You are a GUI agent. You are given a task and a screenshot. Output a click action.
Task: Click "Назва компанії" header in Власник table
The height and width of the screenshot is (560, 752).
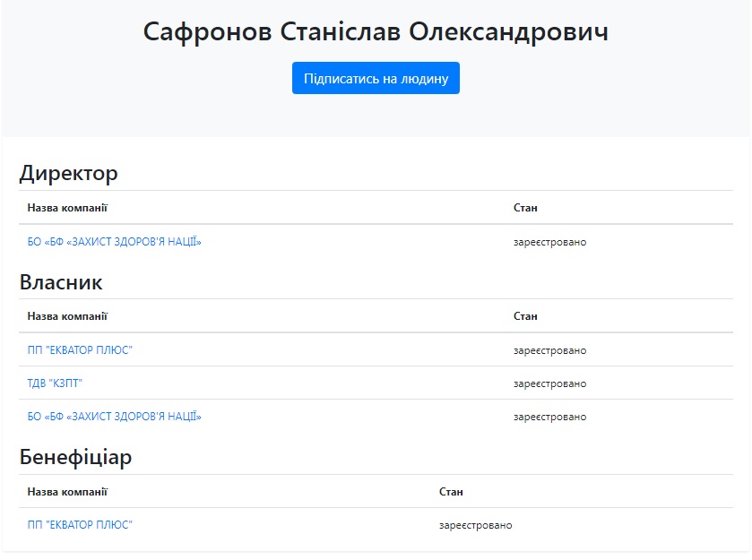67,316
